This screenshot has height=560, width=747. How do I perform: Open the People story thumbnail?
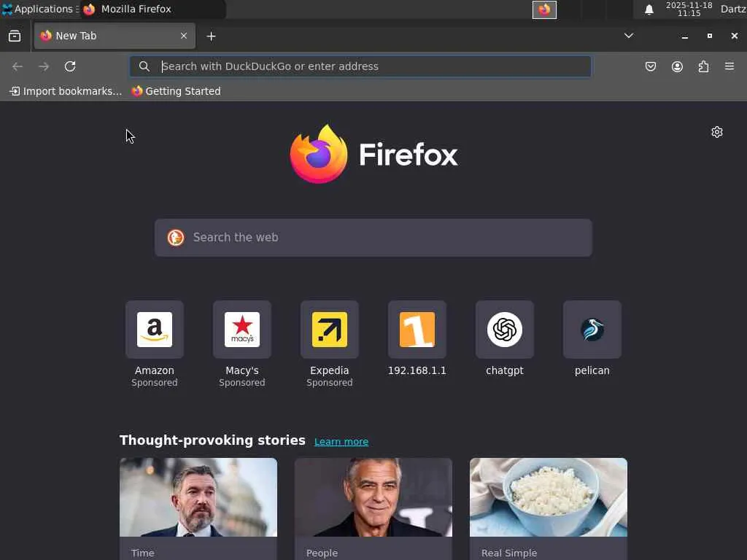[373, 497]
